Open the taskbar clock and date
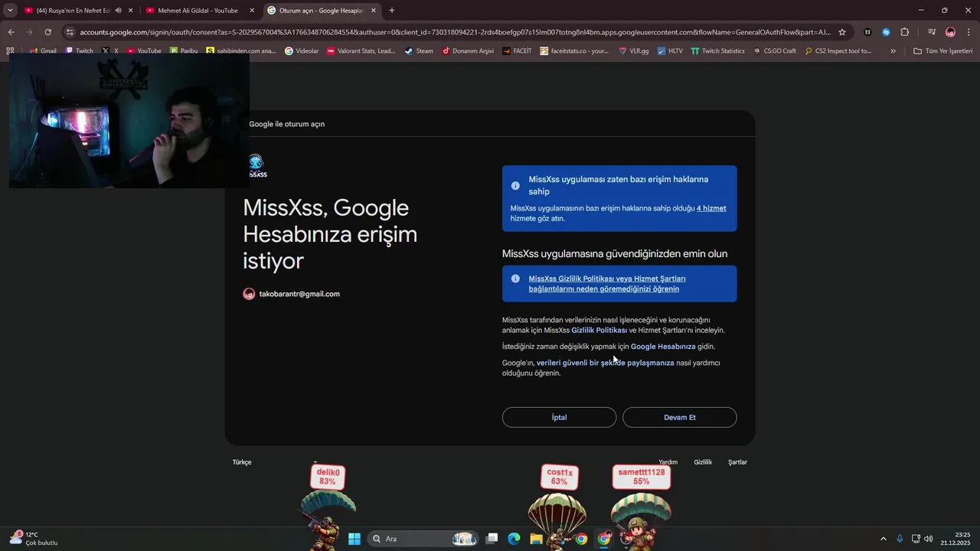 (x=957, y=539)
